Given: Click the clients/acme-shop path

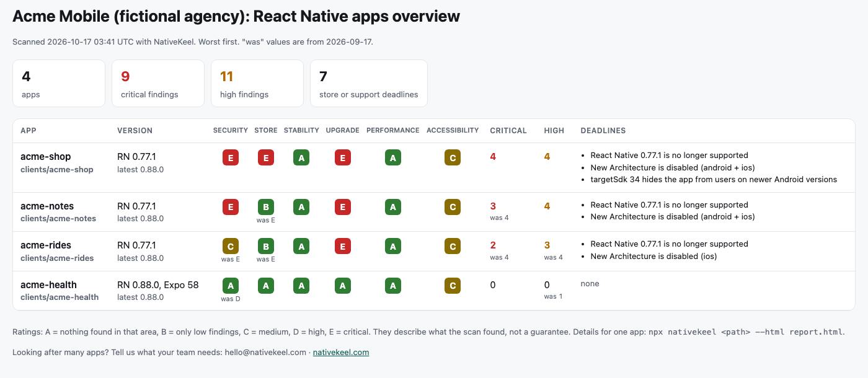Looking at the screenshot, I should [x=57, y=169].
